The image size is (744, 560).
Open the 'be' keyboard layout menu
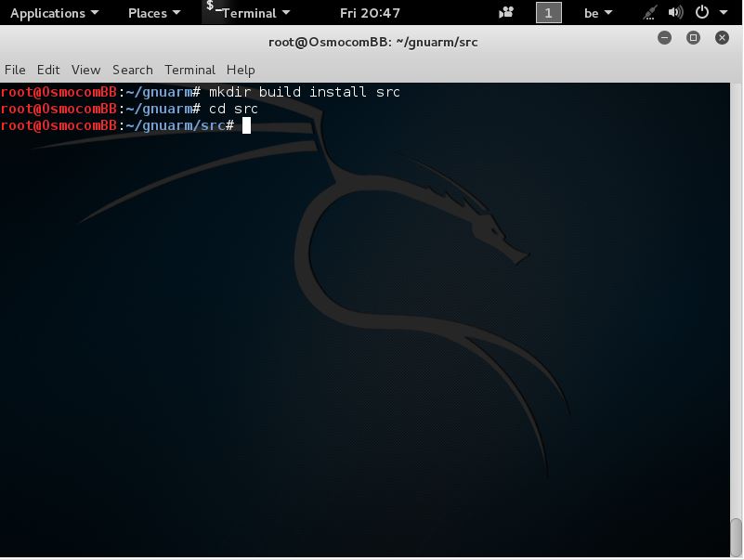[x=598, y=13]
